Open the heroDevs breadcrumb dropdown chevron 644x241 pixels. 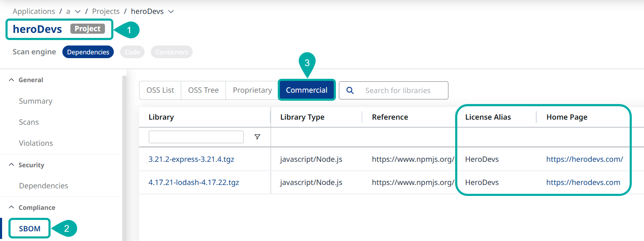171,11
